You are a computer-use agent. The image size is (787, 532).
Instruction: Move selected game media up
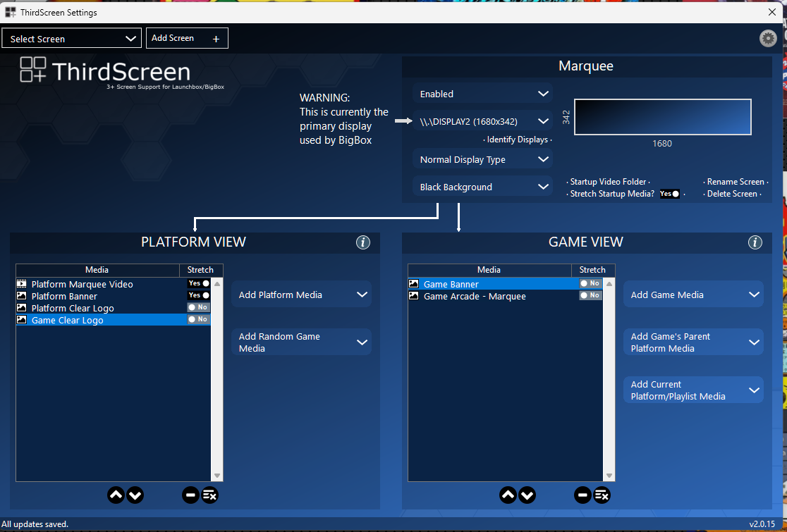(x=508, y=495)
